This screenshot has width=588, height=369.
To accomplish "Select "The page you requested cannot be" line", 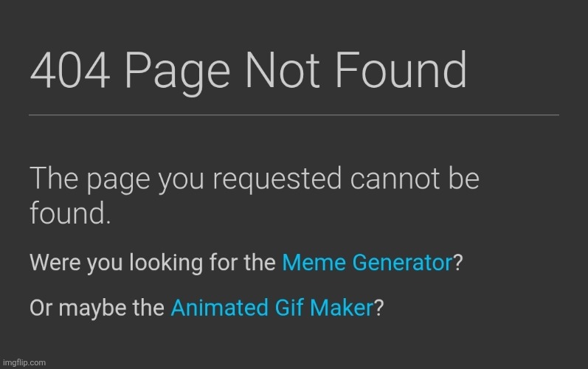I will click(254, 179).
